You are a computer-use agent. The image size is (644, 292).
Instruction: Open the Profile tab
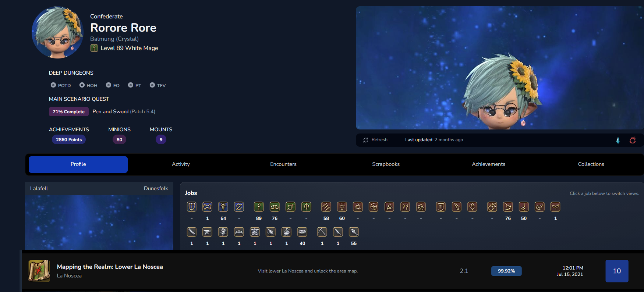(x=78, y=164)
